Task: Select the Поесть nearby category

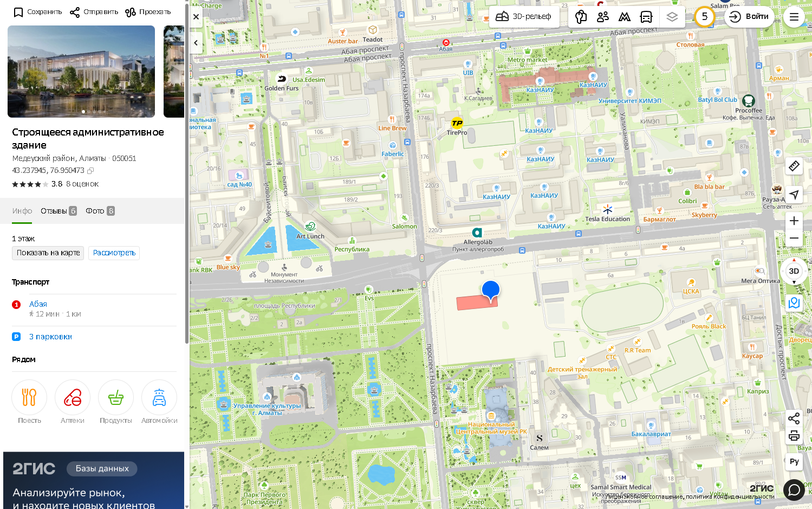Action: (29, 402)
